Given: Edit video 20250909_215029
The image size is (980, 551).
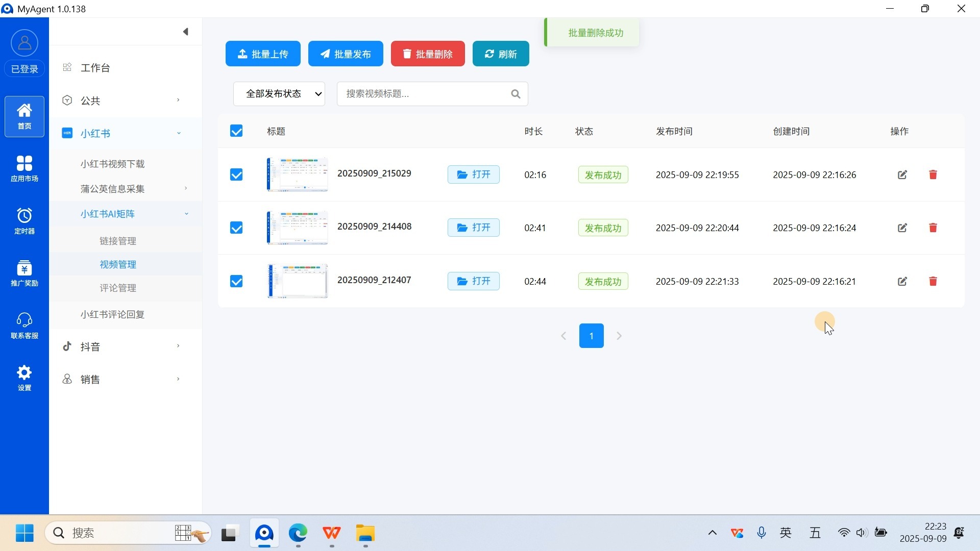Looking at the screenshot, I should (902, 174).
